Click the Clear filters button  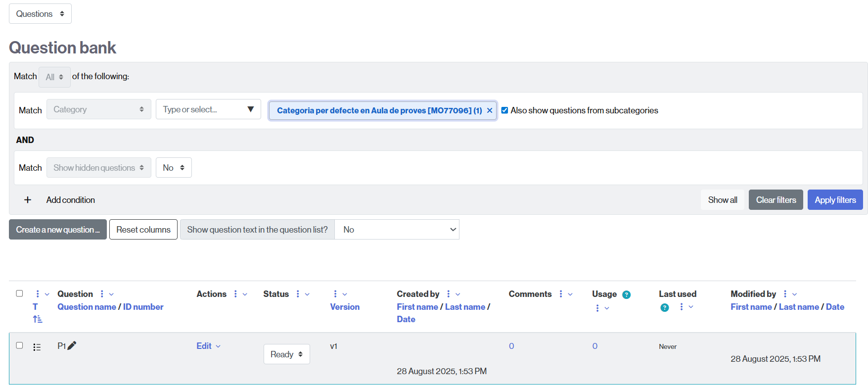tap(776, 200)
